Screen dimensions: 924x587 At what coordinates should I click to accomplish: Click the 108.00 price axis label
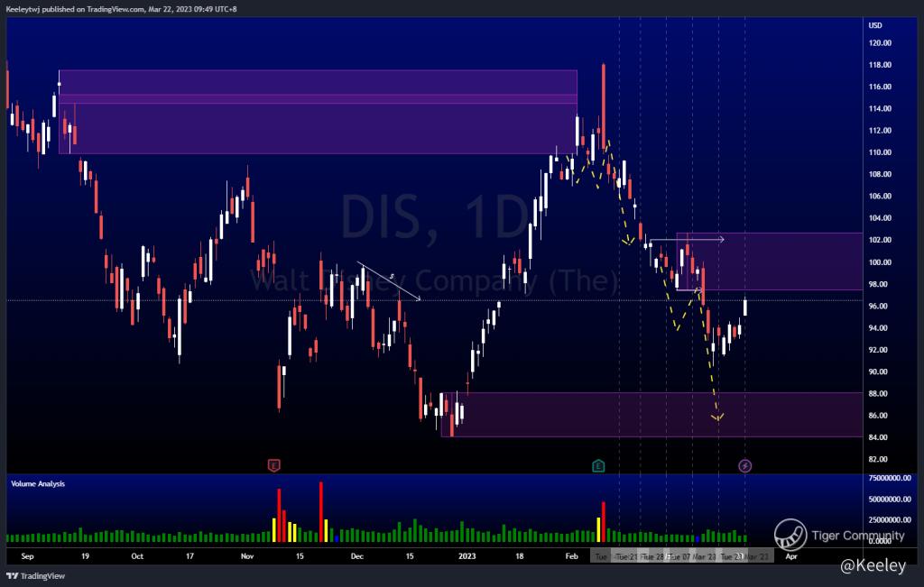click(x=880, y=174)
